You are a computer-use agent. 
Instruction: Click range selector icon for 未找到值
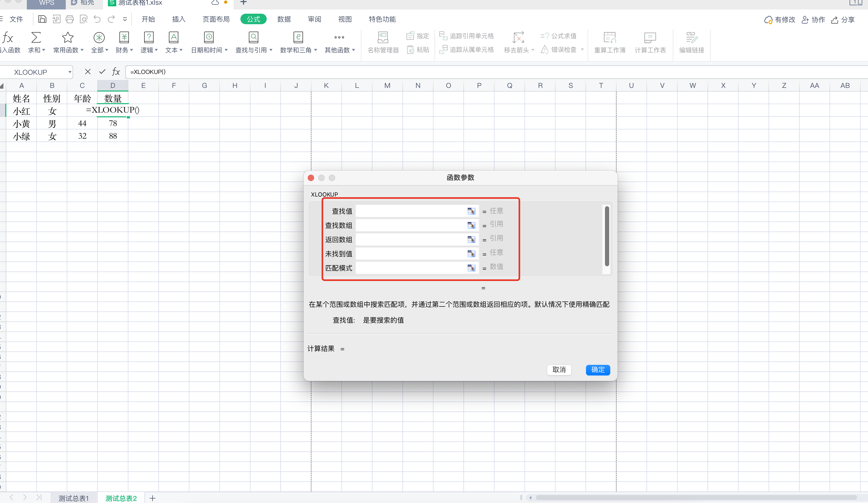[471, 254]
